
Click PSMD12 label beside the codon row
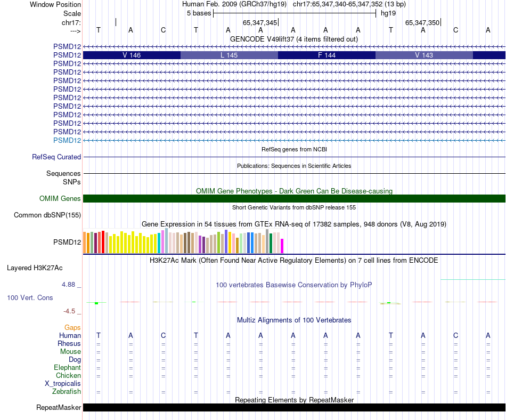click(67, 55)
